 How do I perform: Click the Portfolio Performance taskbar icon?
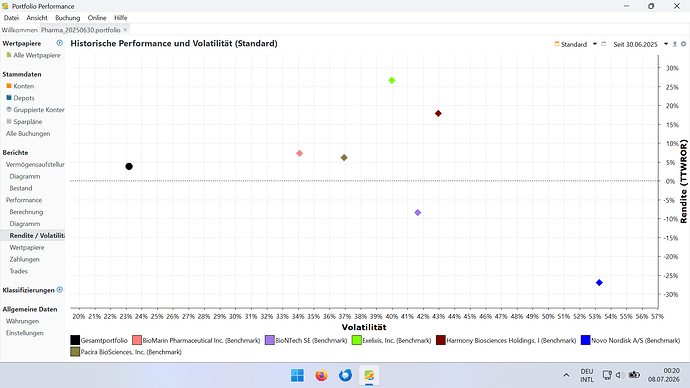coord(369,375)
